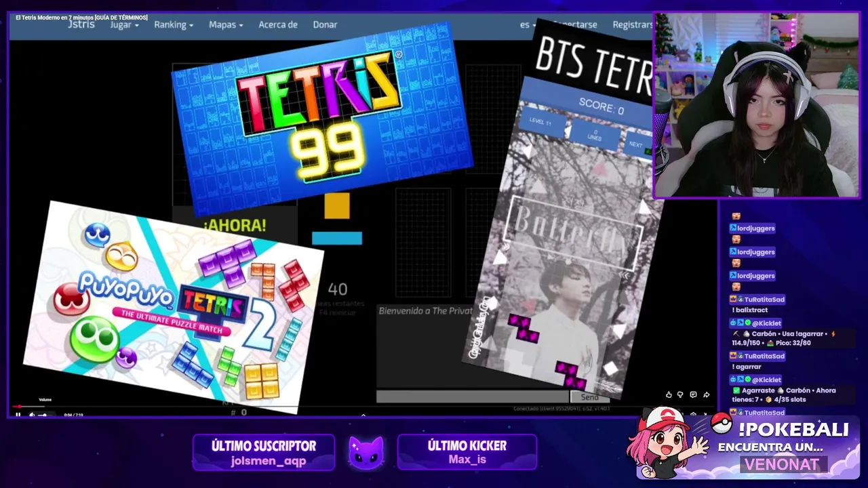Expand the Ranking dropdown menu
Image resolution: width=868 pixels, height=488 pixels.
click(x=174, y=24)
